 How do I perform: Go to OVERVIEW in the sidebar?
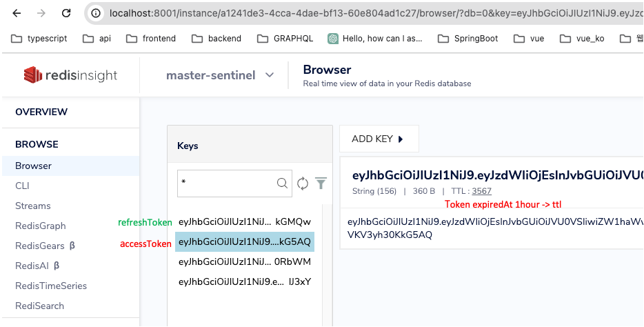click(41, 112)
